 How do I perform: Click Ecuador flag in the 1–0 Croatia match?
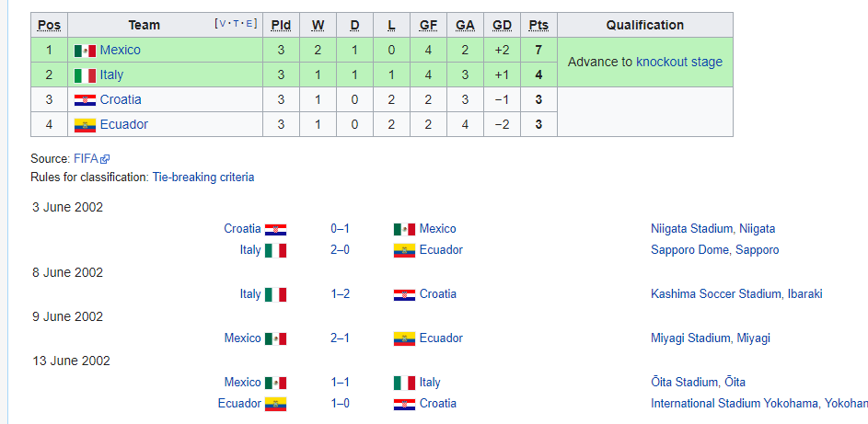pos(275,404)
